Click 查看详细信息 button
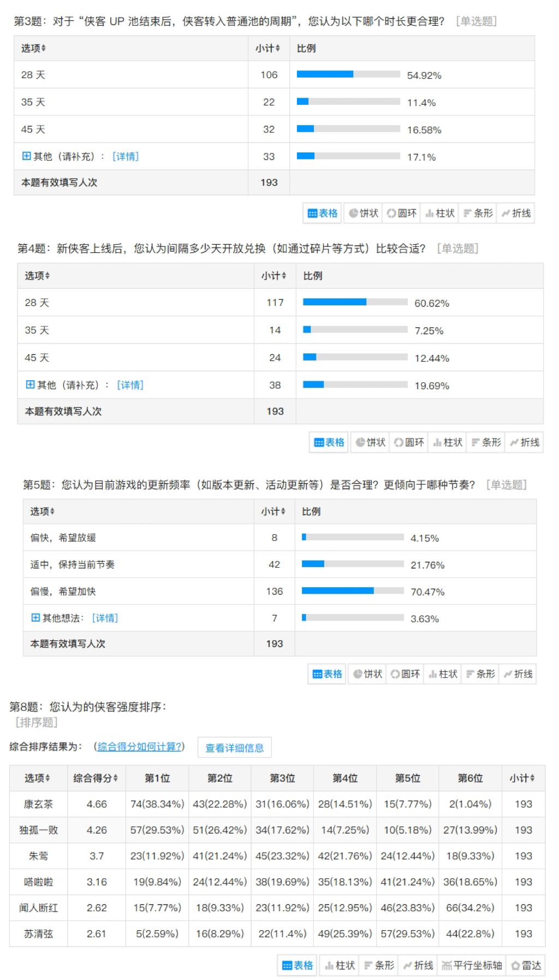Image resolution: width=559 pixels, height=980 pixels. coord(234,748)
